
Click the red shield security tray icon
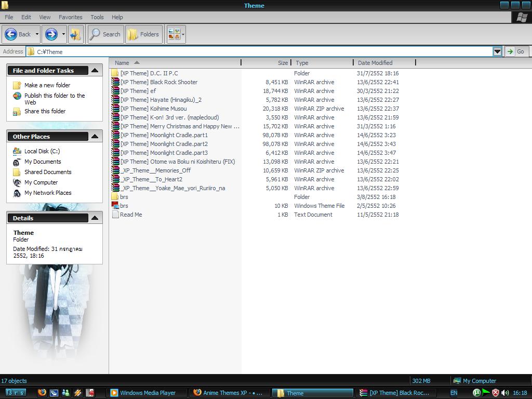(x=496, y=393)
